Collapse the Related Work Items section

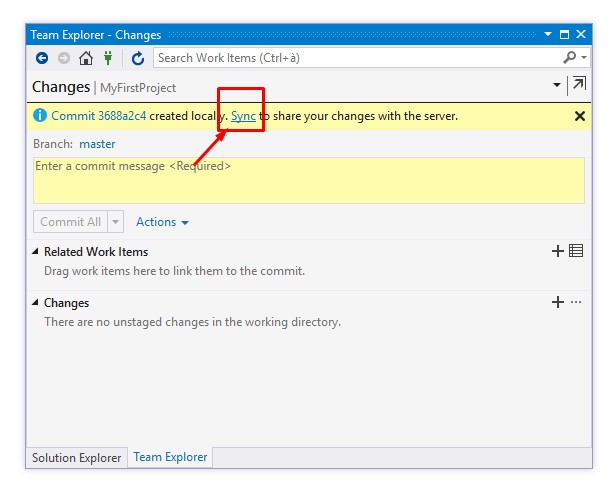[x=37, y=252]
